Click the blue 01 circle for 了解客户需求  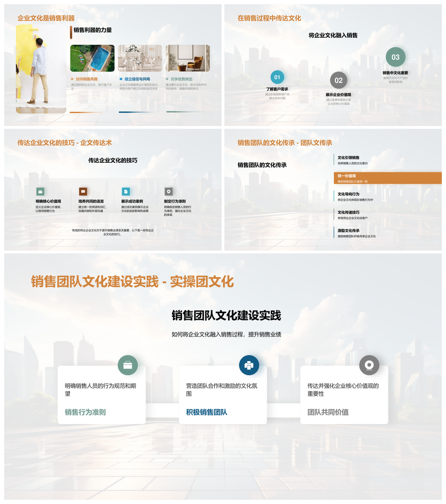point(277,77)
